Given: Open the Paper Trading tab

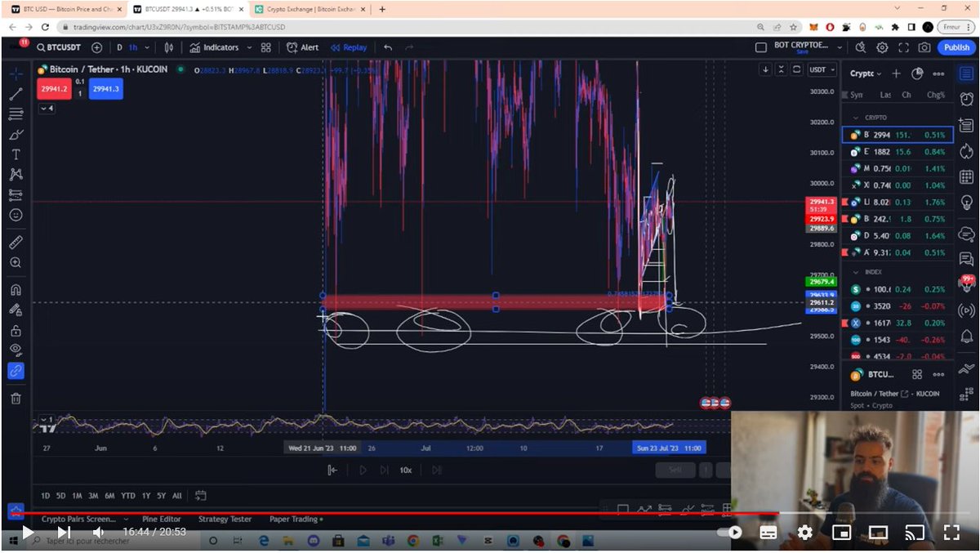Looking at the screenshot, I should 295,519.
